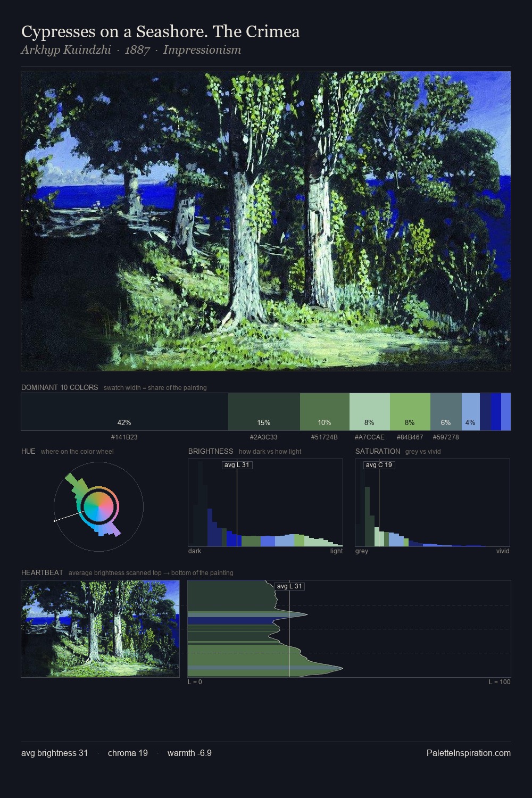Click the title 'Cypresses on a Seashore. The Crimea'
Viewport: 532px width, 798px height.
(161, 31)
